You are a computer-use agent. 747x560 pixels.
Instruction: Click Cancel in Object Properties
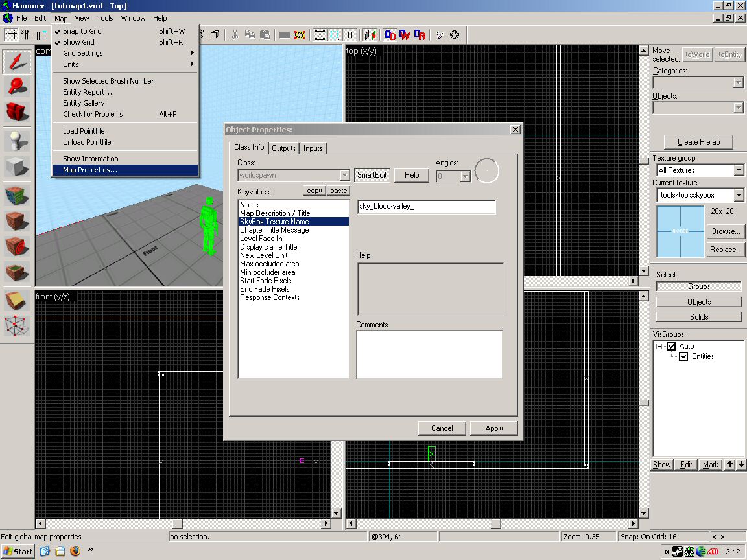pyautogui.click(x=442, y=428)
